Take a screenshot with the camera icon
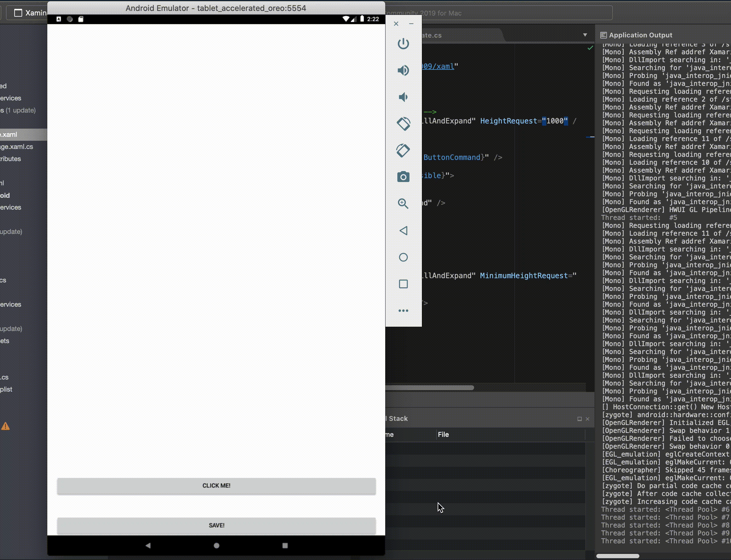Screen dimensions: 731x560 [403, 177]
